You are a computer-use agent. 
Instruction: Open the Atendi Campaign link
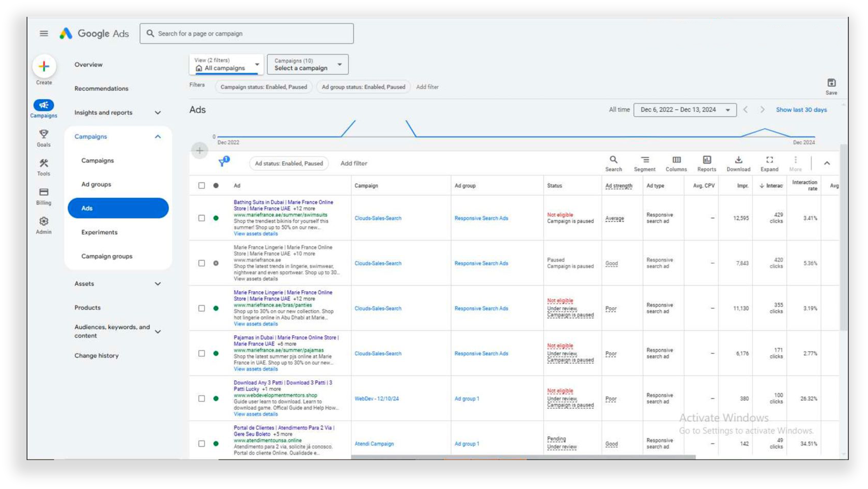(374, 444)
